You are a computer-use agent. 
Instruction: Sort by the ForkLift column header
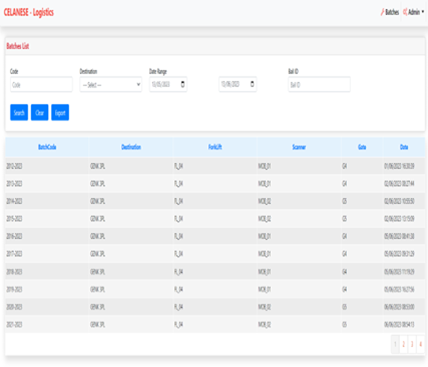tap(215, 147)
